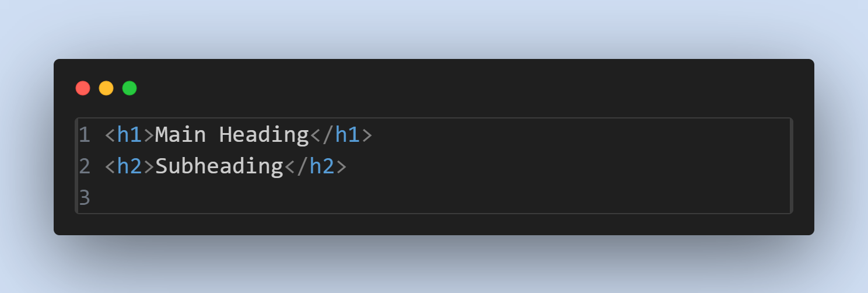Click the opening angle bracket on line 2
Screen dimensions: 868x293
pyautogui.click(x=110, y=168)
